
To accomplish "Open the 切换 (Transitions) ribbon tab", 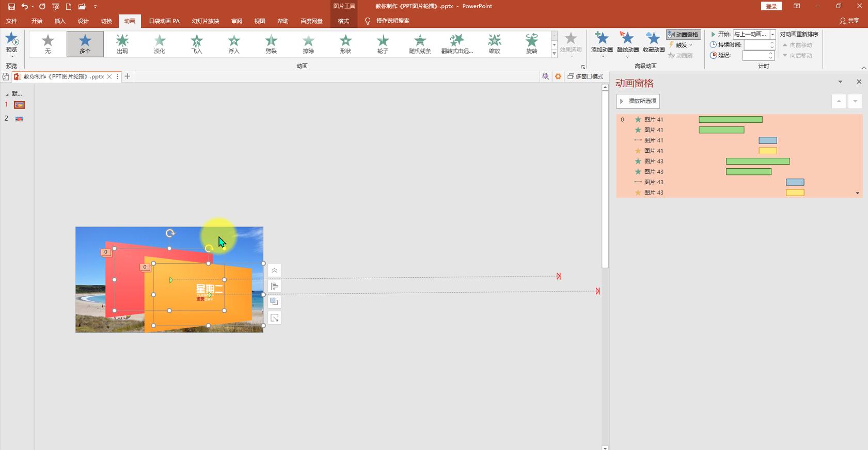I will [x=106, y=21].
